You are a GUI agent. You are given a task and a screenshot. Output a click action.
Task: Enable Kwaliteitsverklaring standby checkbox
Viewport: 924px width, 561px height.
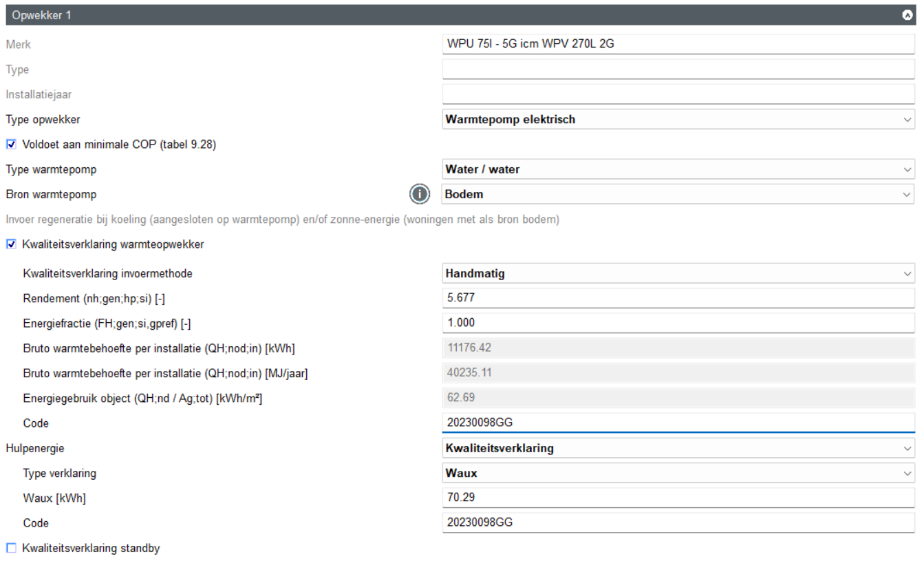coord(10,549)
